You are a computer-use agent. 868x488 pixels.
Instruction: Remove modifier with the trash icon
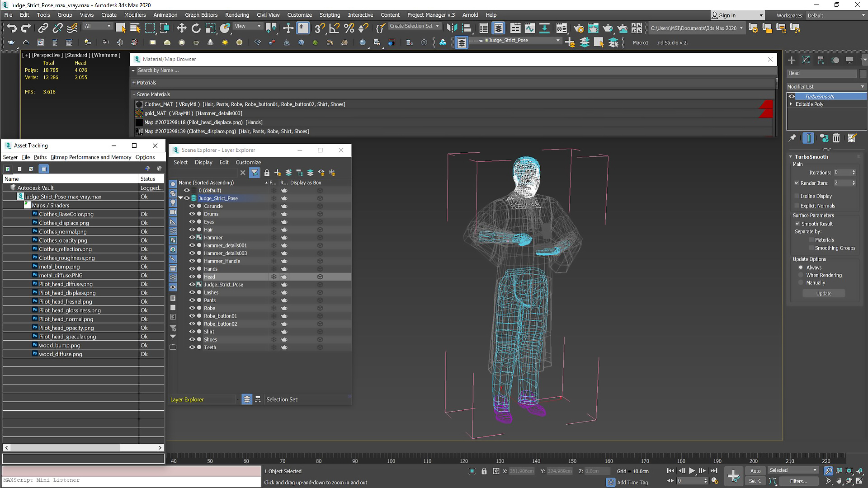coord(836,138)
